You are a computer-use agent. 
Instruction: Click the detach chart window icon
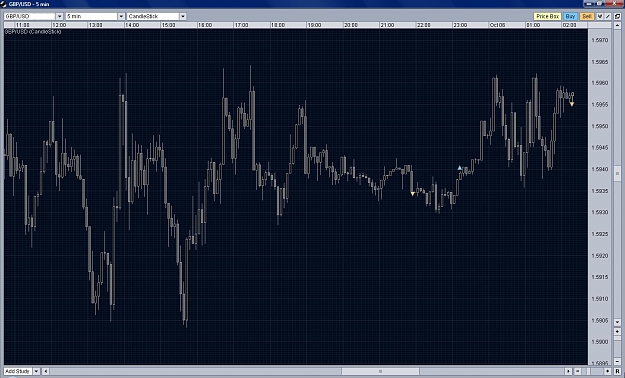(x=617, y=16)
